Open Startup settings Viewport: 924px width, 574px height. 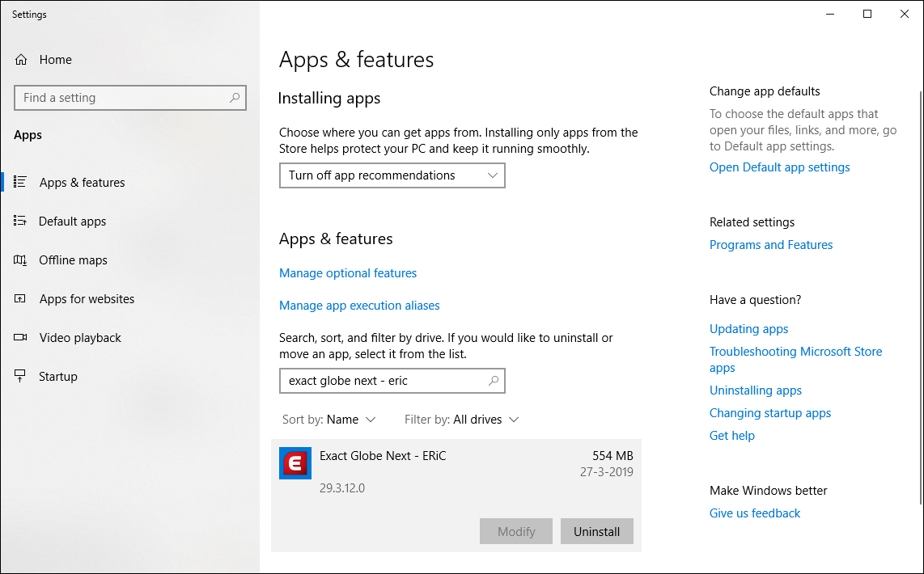[57, 377]
